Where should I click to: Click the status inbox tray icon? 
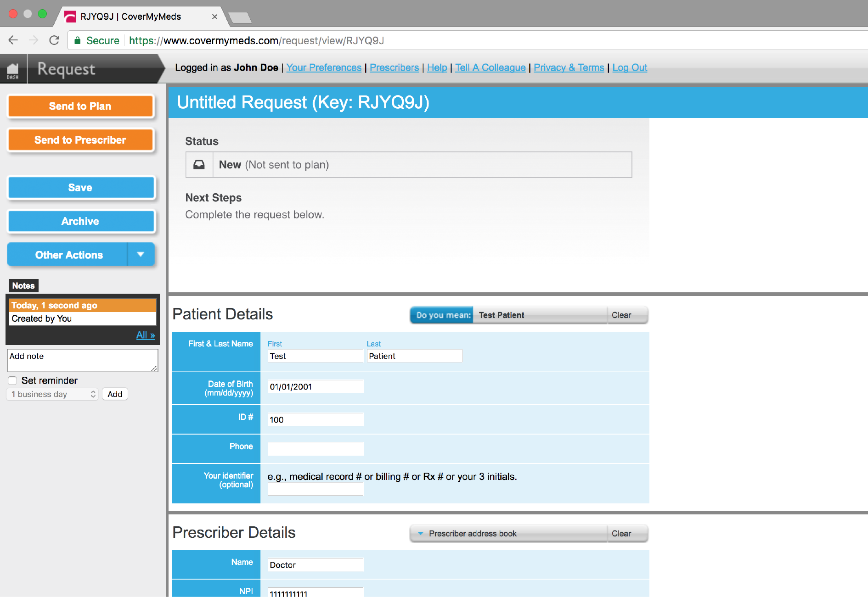tap(199, 165)
